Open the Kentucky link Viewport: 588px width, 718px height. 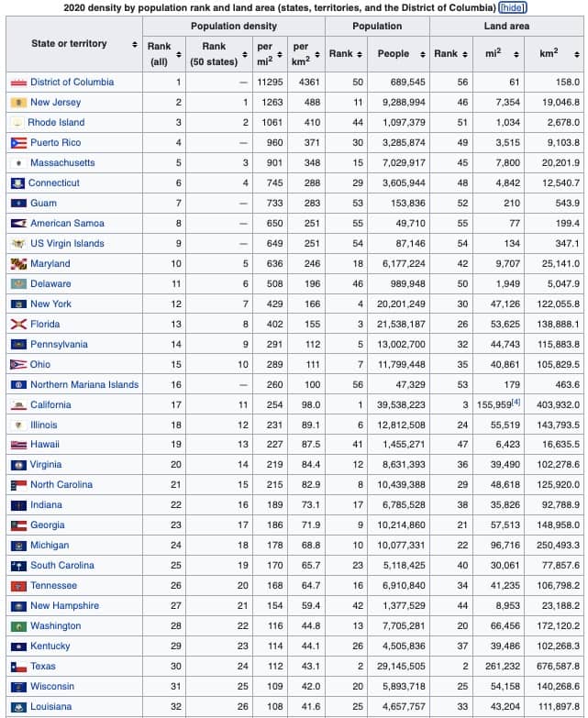(x=50, y=646)
